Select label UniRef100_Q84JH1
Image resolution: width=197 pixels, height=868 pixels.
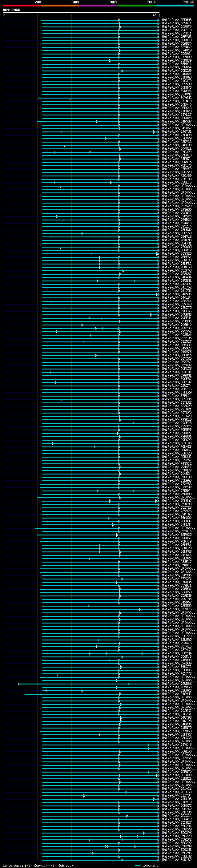(x=177, y=243)
